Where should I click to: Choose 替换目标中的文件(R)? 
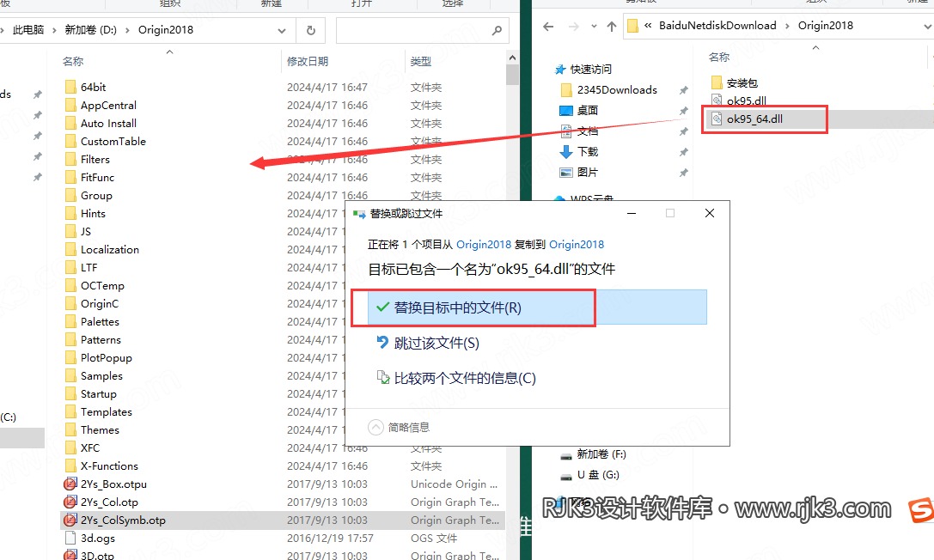537,307
